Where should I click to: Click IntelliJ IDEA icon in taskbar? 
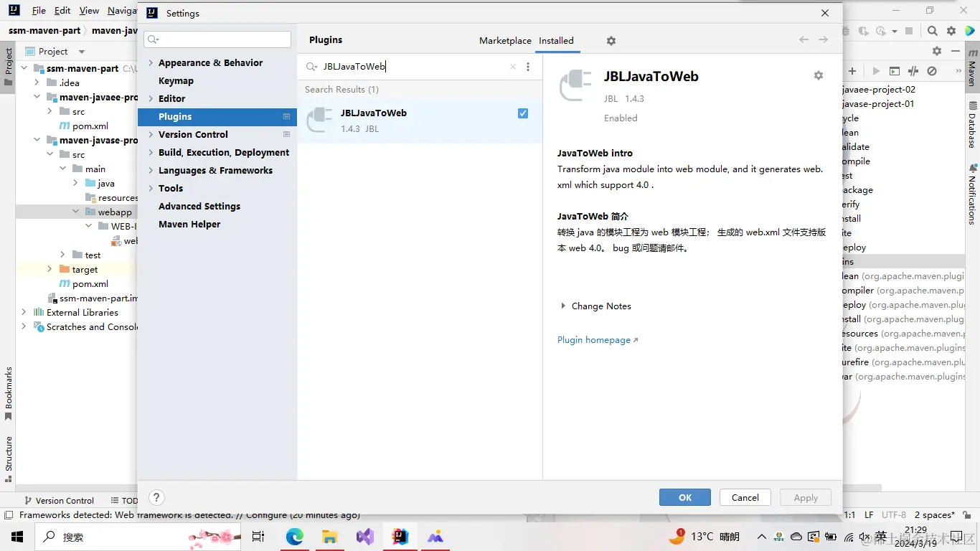(400, 537)
